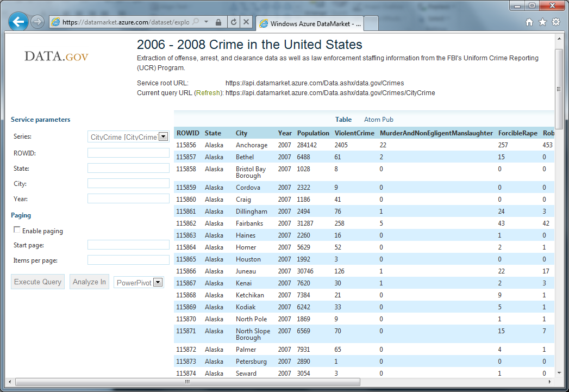
Task: Enable the paging checkbox
Action: pos(17,230)
